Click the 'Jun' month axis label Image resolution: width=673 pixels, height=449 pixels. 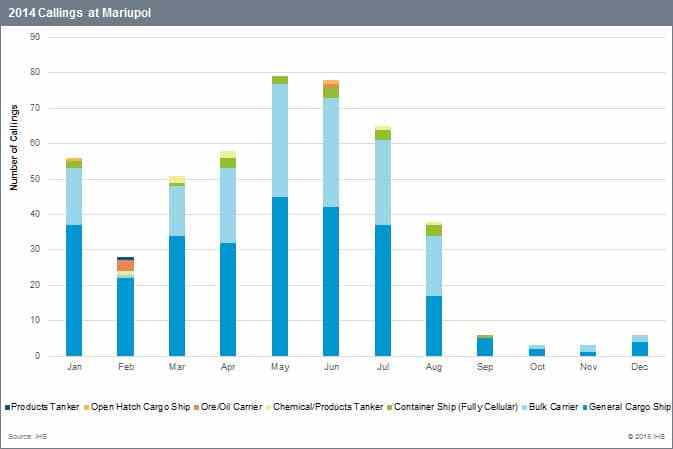click(x=331, y=367)
